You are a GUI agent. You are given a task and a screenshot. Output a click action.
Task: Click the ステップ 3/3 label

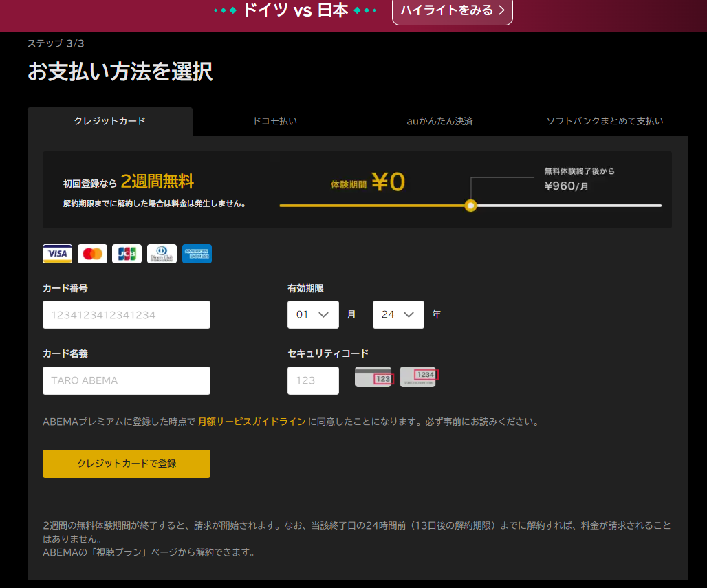[x=56, y=43]
